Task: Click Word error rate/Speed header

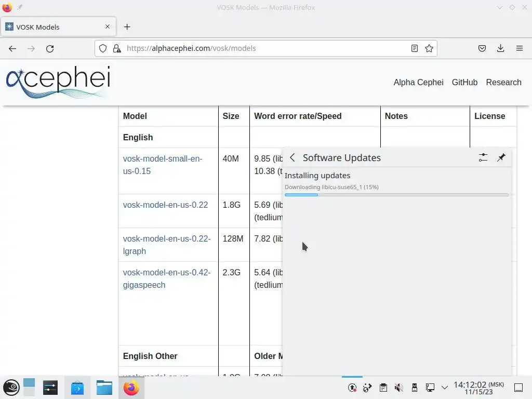Action: 298,116
